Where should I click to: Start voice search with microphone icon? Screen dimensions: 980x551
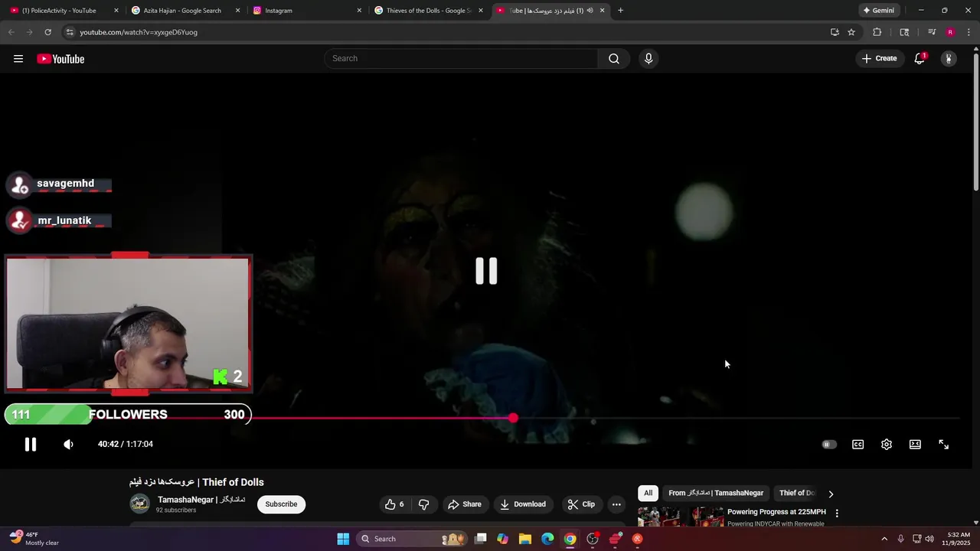[x=648, y=59]
